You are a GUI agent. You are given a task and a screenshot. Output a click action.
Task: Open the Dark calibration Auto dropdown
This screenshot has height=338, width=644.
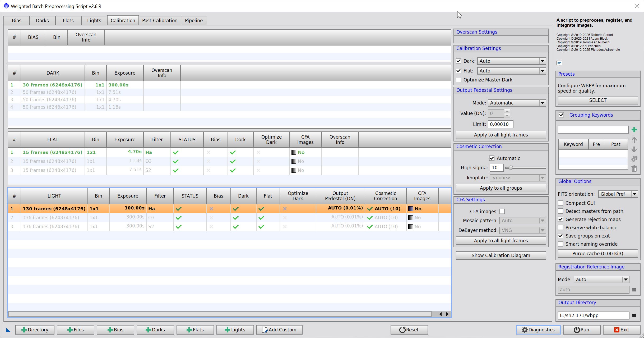pos(512,61)
